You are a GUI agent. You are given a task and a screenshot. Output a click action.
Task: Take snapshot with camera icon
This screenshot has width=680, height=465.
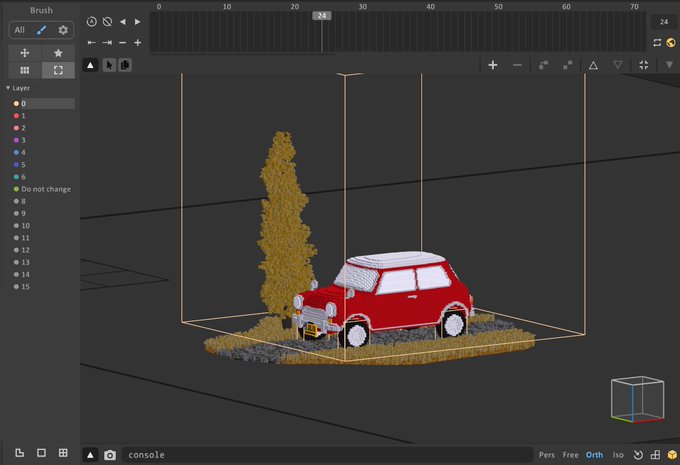click(110, 455)
